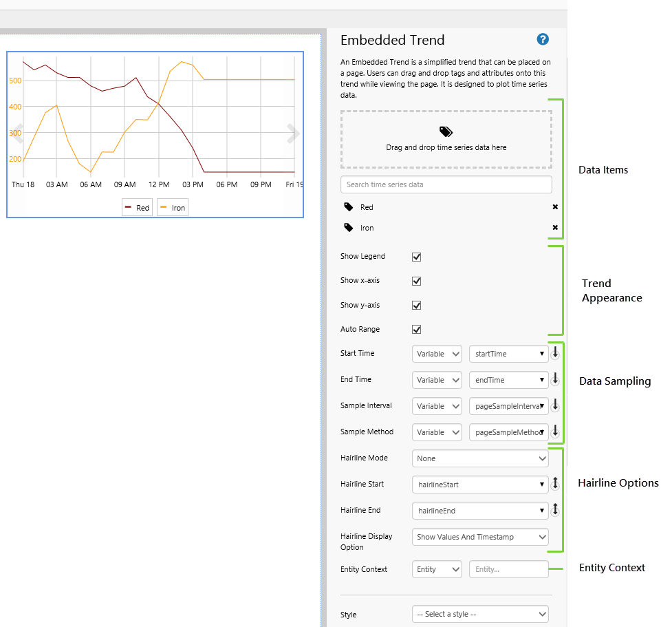Click the arrow icon next to Start Time
Viewport: 672px width, 627px height.
pos(555,353)
